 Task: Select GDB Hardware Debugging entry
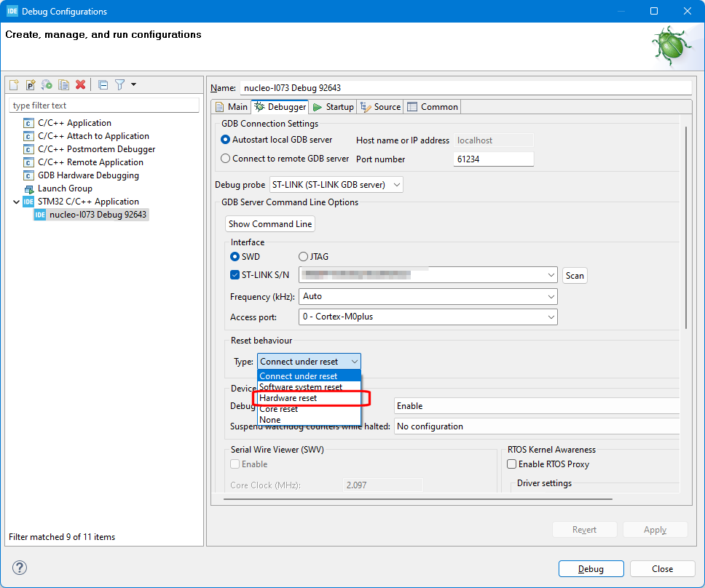[88, 175]
